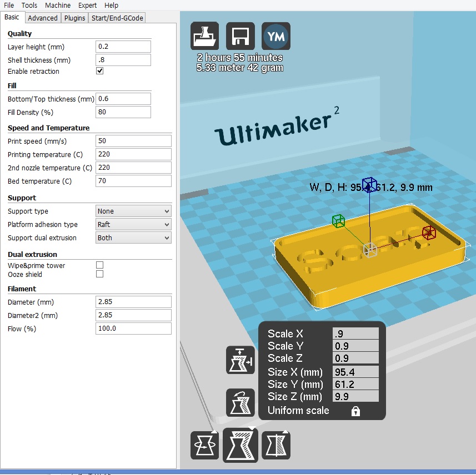Image resolution: width=476 pixels, height=475 pixels.
Task: Click the Size Y (mm) field
Action: (x=355, y=384)
